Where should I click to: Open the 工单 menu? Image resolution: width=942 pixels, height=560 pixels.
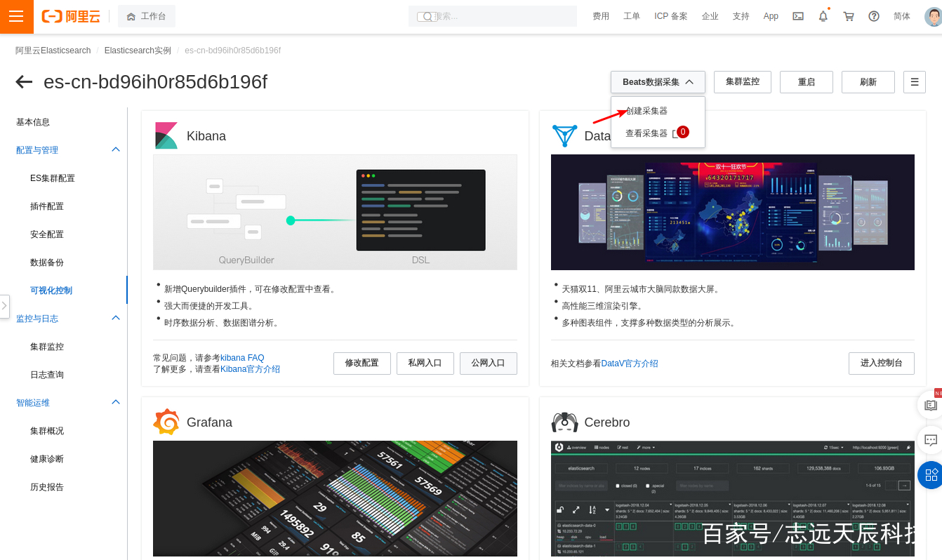(x=632, y=16)
